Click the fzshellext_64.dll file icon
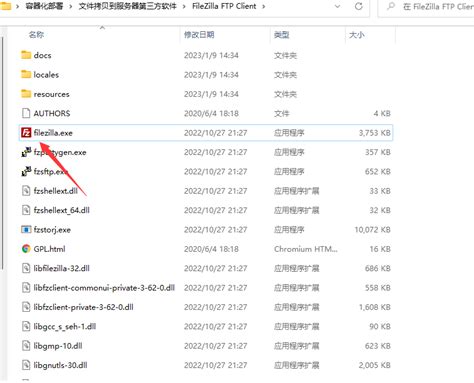This screenshot has height=383, width=474. (x=26, y=210)
